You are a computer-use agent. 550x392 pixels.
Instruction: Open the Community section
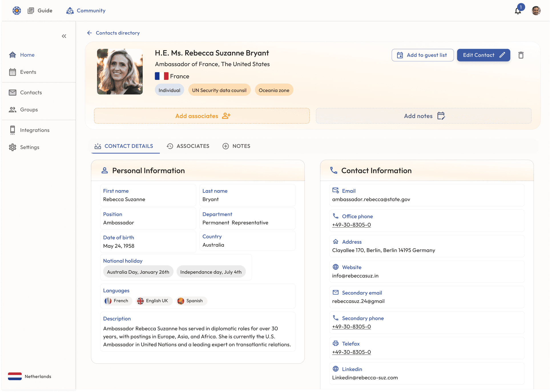click(x=86, y=11)
